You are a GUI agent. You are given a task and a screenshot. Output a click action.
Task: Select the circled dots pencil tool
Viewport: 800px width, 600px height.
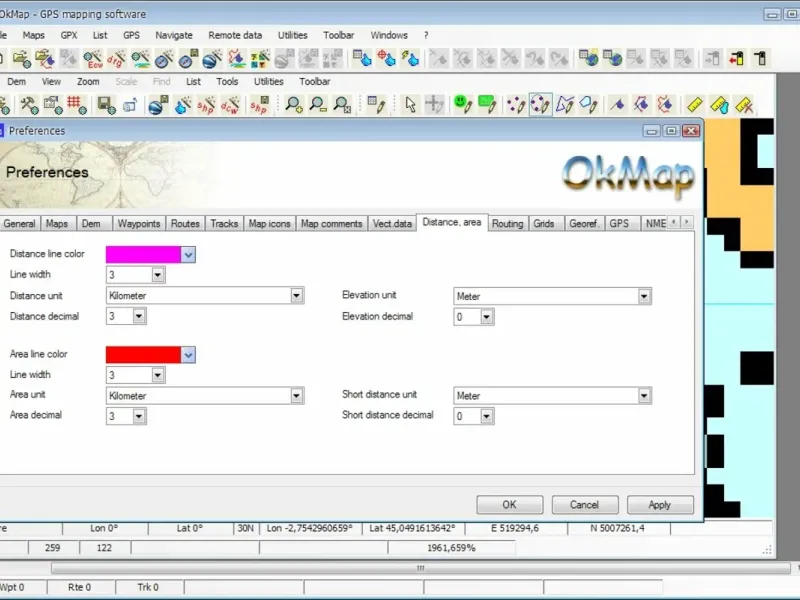[540, 105]
